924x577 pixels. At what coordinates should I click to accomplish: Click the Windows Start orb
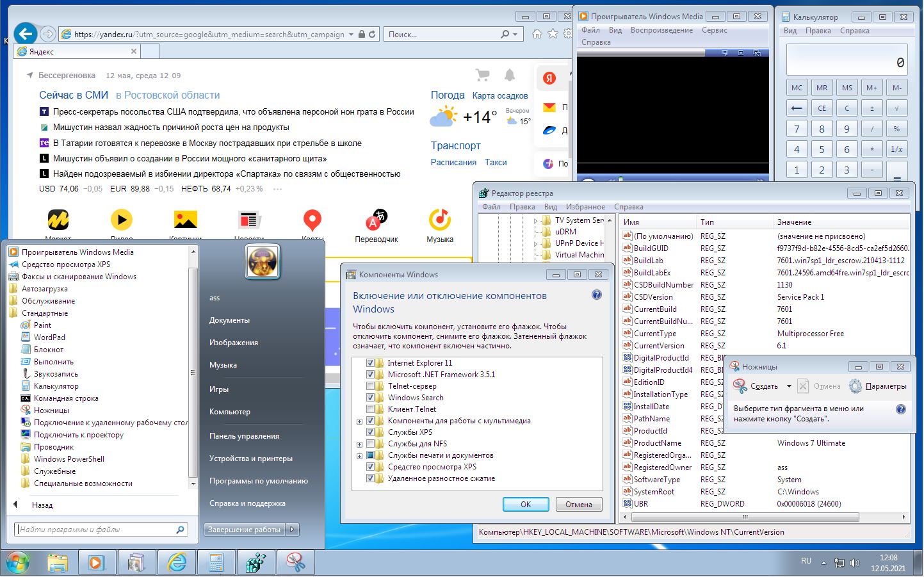click(x=17, y=563)
